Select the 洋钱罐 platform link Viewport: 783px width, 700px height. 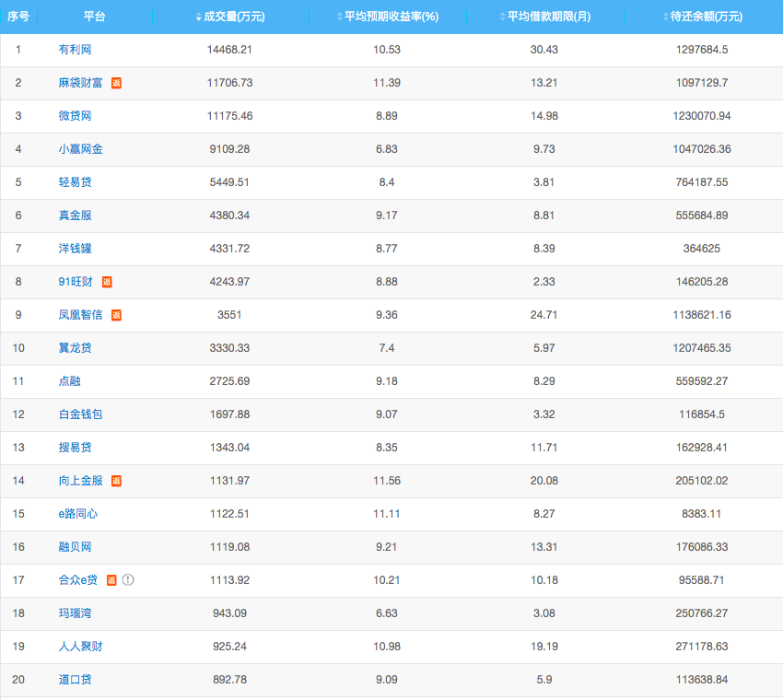tap(75, 249)
